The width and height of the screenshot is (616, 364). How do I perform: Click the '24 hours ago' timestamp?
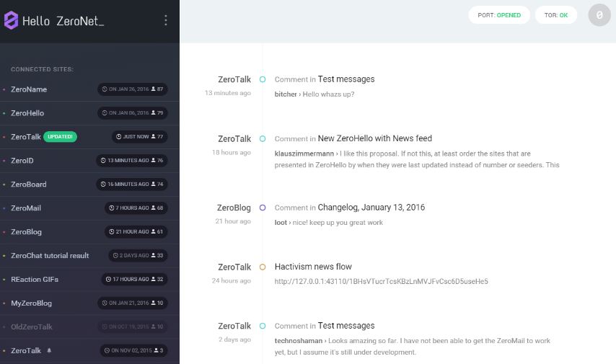pos(231,281)
